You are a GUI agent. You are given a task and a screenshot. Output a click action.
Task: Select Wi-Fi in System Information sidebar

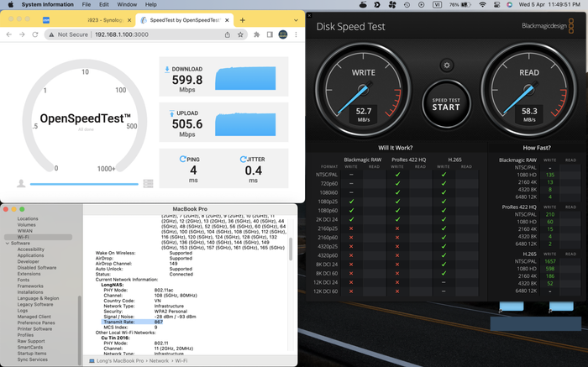click(38, 237)
